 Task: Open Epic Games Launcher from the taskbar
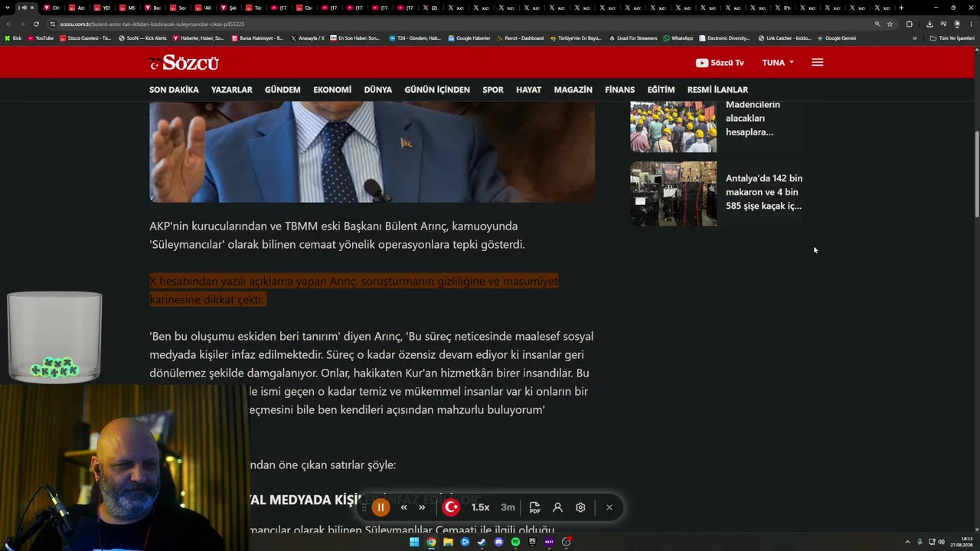click(532, 542)
